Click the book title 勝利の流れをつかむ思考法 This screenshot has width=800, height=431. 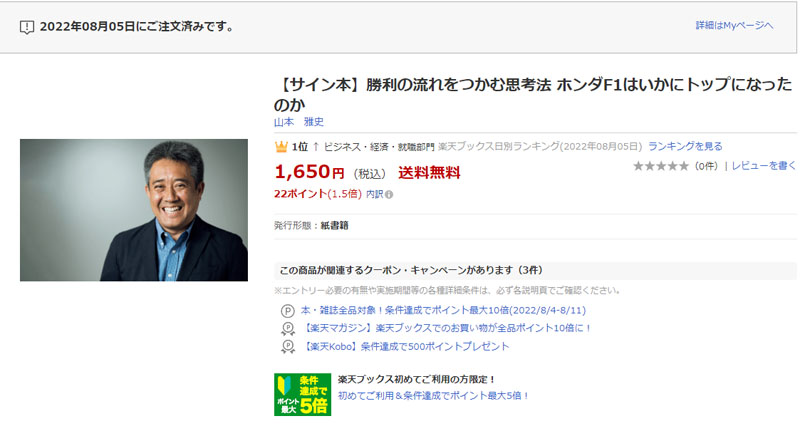[533, 94]
